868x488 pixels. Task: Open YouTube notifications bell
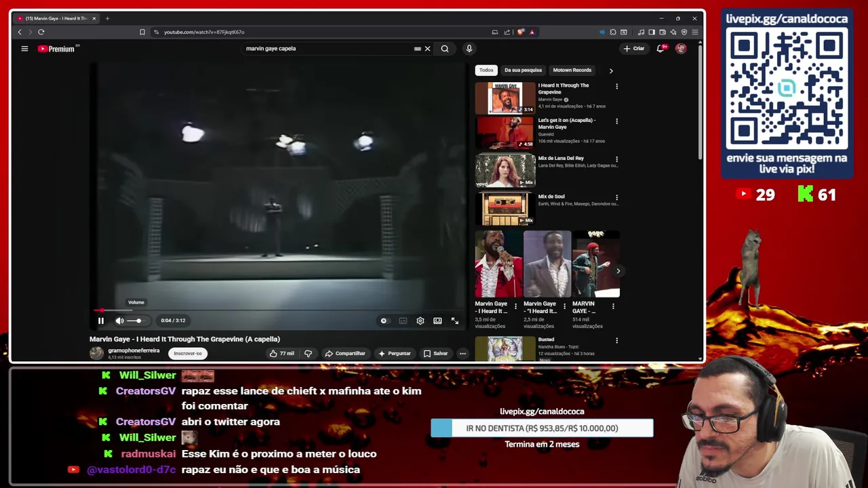tap(660, 49)
